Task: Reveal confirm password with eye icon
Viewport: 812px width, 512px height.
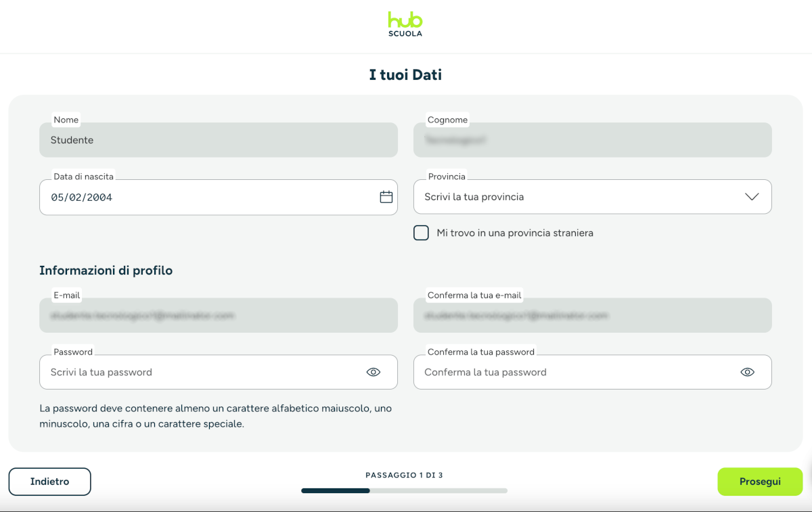Action: click(747, 372)
